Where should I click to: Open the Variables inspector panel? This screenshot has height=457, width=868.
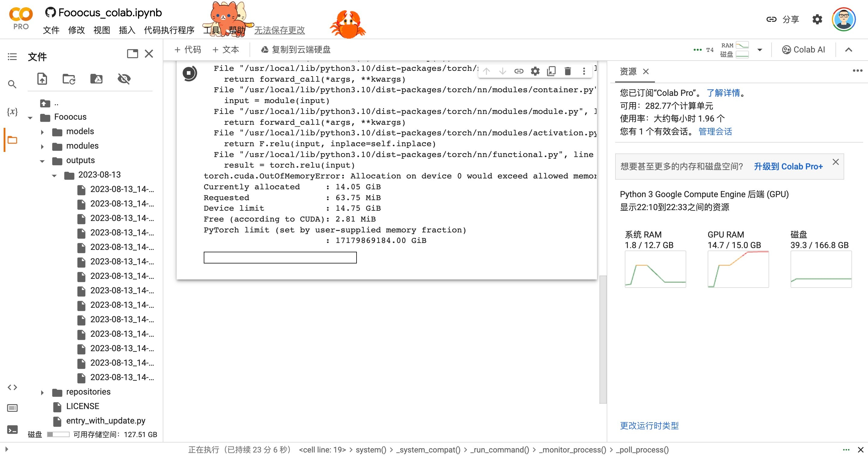12,112
